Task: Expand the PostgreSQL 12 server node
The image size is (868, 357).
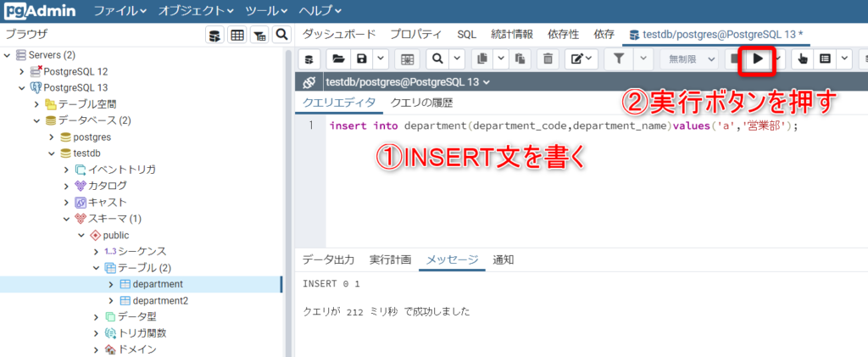Action: (x=22, y=72)
